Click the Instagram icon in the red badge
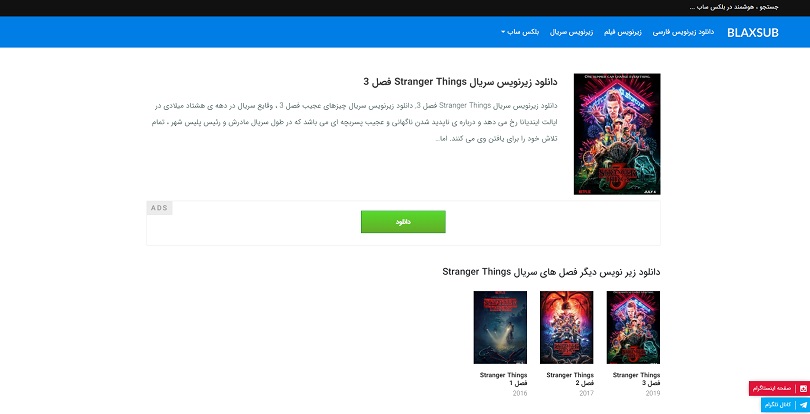This screenshot has height=414, width=810. tap(803, 388)
